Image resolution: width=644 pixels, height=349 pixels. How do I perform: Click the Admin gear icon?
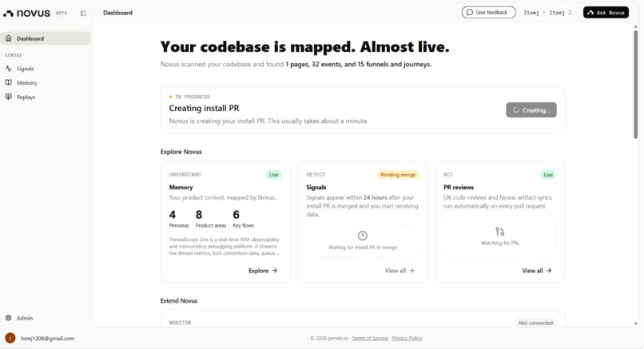coord(8,318)
